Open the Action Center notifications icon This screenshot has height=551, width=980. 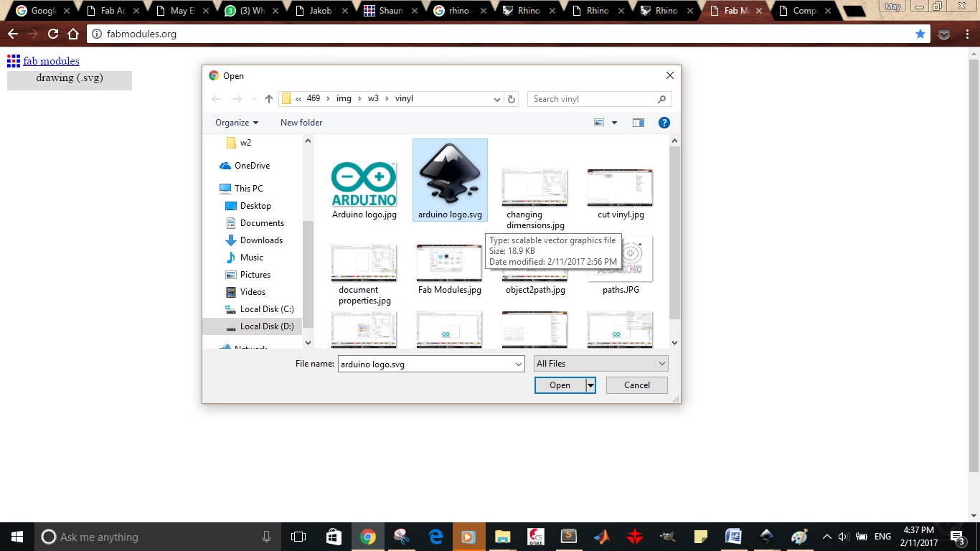(x=956, y=537)
